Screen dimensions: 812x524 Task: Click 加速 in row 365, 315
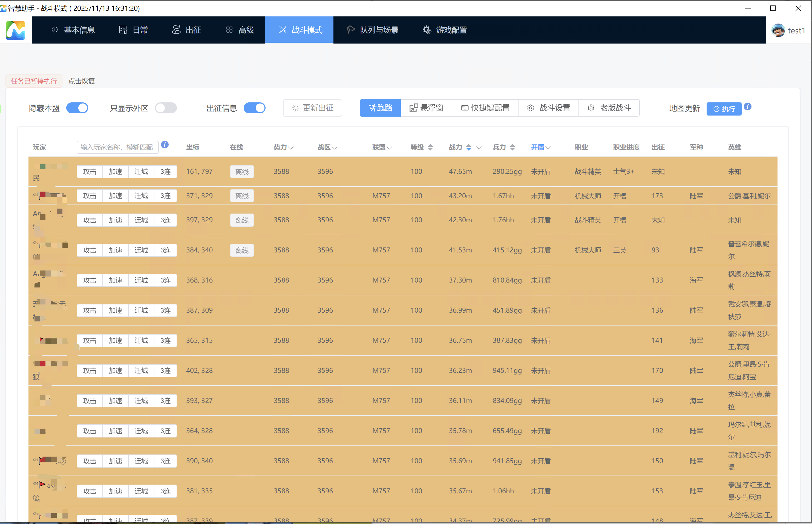pyautogui.click(x=115, y=341)
